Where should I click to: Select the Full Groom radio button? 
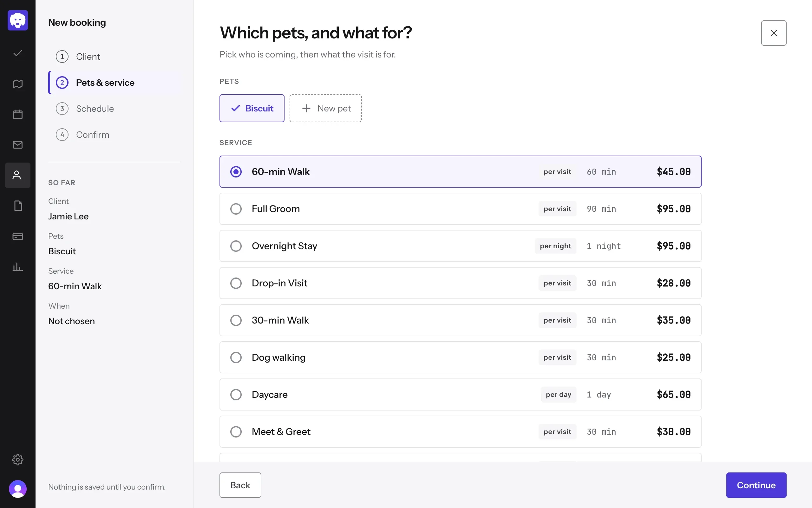[236, 209]
